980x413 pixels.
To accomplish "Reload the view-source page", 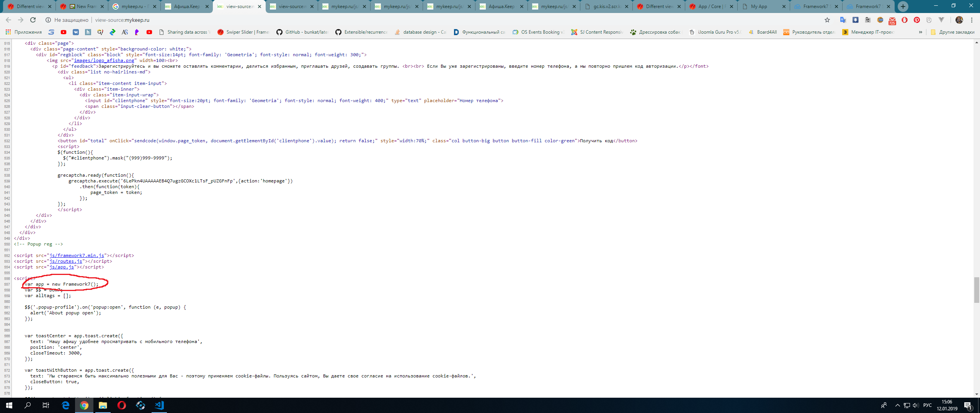I will pyautogui.click(x=33, y=20).
